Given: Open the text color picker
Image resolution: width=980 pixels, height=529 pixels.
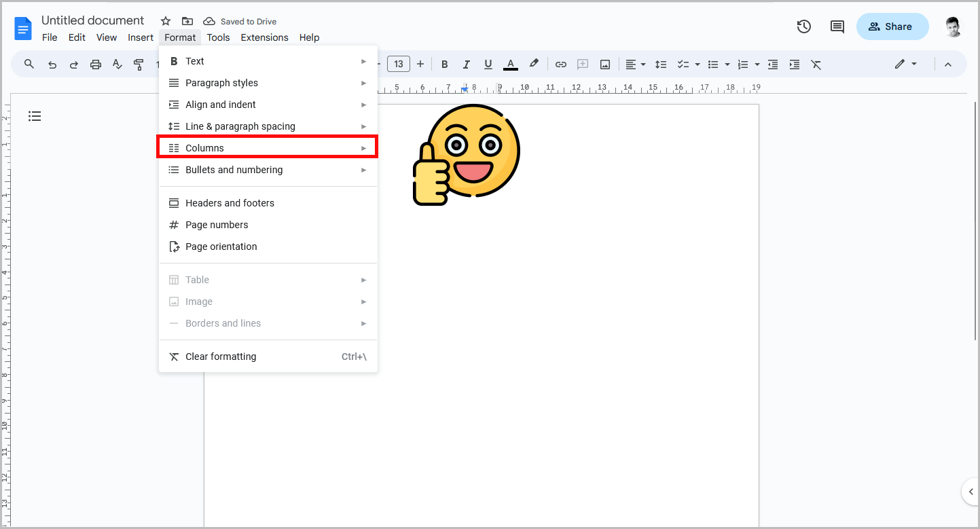Looking at the screenshot, I should point(510,64).
